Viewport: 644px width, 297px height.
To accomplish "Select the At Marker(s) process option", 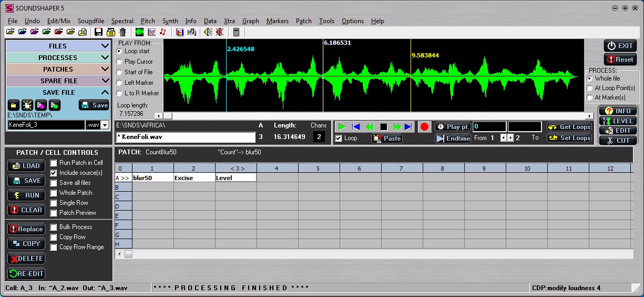I will [x=590, y=97].
